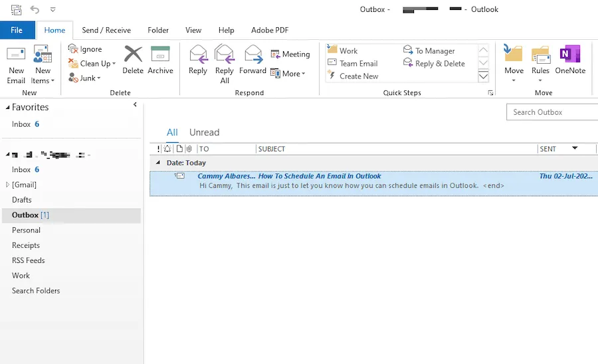Screen dimensions: 598x364
Task: Open the Send / Receive tab
Action: click(x=106, y=30)
